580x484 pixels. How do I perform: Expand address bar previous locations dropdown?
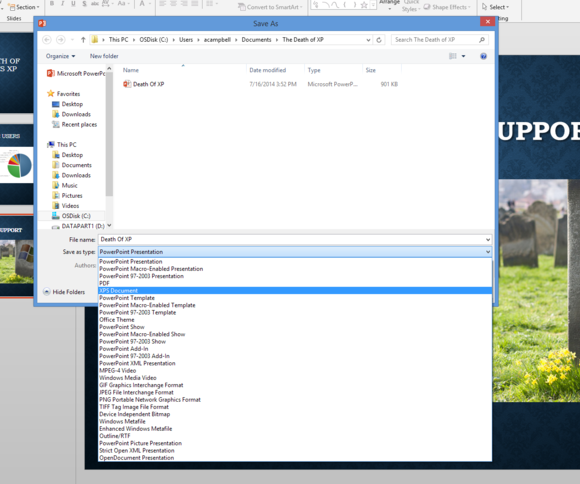tap(368, 40)
